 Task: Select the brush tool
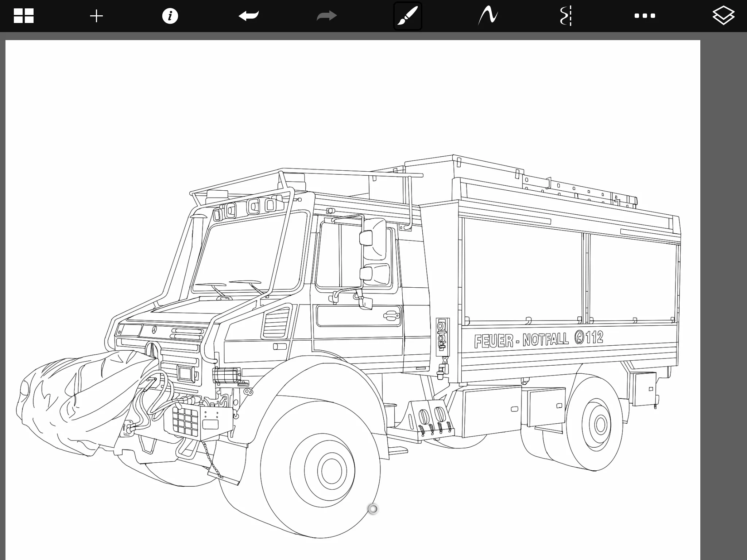[407, 16]
